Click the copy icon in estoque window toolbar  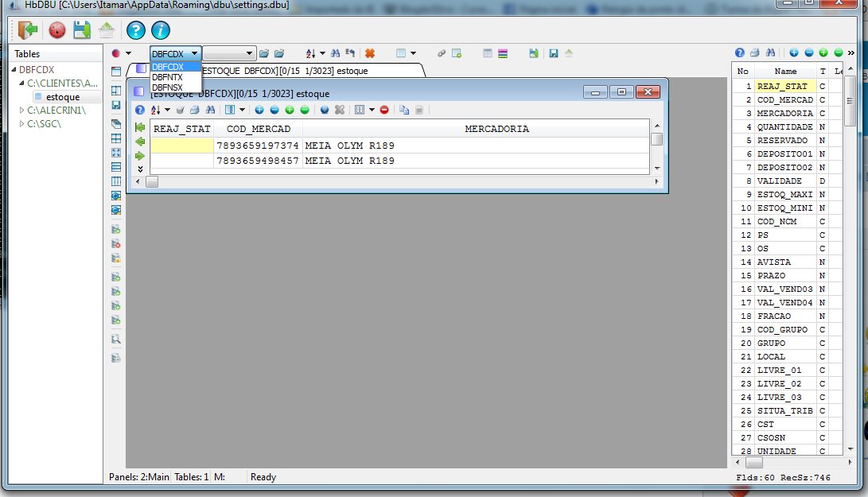pyautogui.click(x=404, y=111)
